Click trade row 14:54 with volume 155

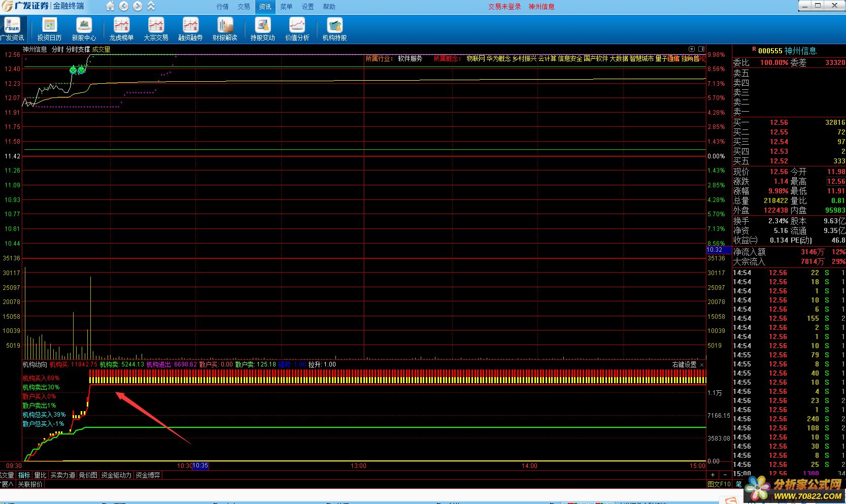[789, 318]
